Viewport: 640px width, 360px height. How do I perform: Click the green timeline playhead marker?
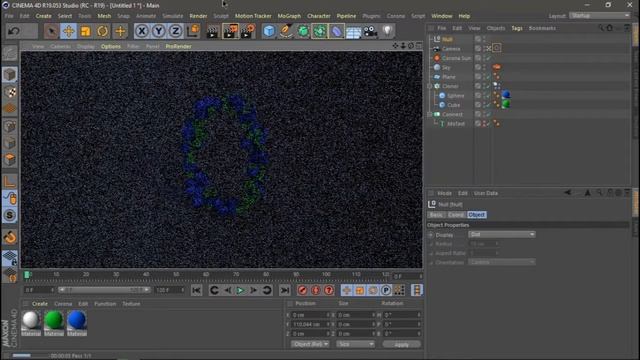(x=27, y=275)
